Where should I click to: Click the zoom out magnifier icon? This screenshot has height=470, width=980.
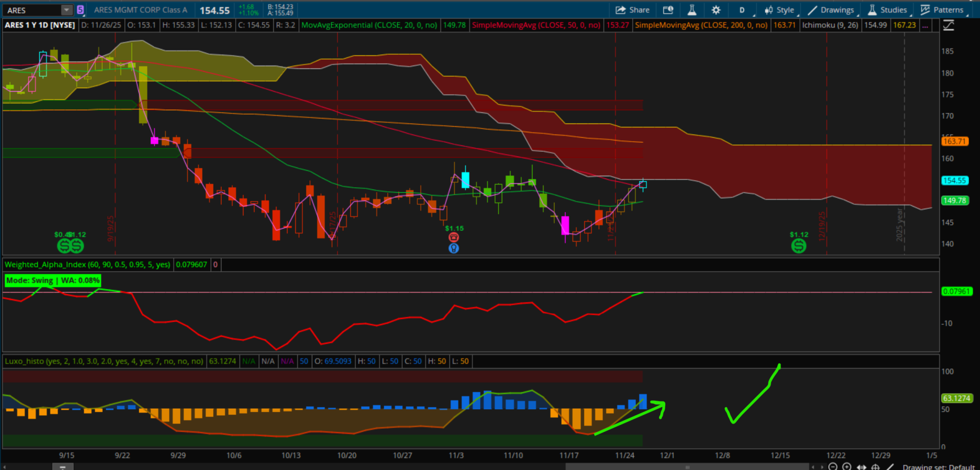coord(832,467)
